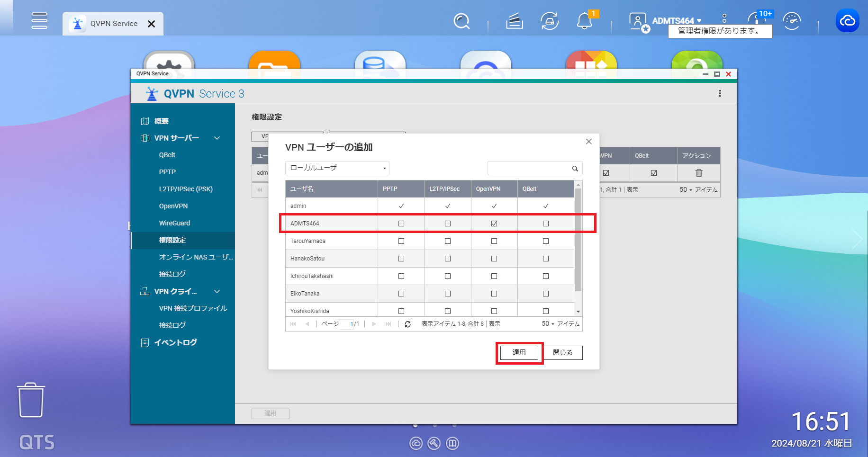Open the search magnifier in top bar
The image size is (868, 457).
[461, 21]
